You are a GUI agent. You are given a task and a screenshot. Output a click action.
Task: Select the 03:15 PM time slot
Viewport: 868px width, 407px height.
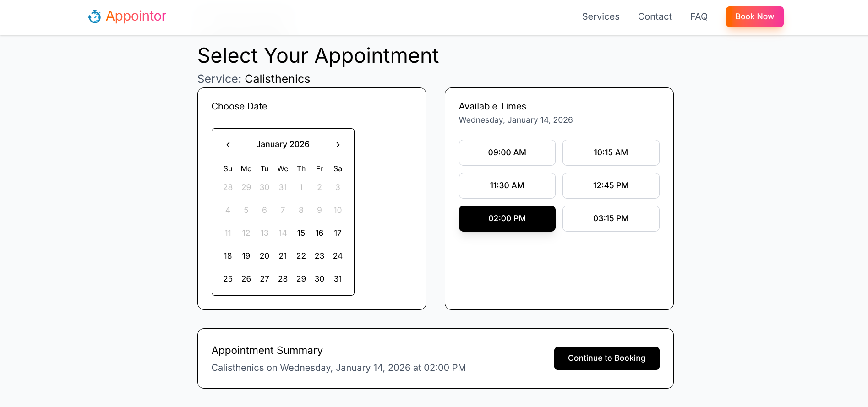click(611, 218)
